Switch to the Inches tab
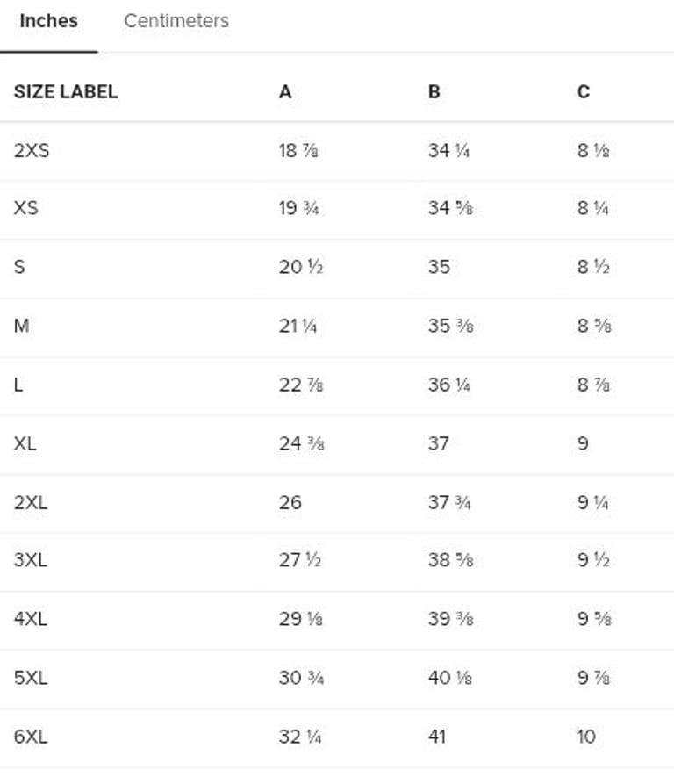Image resolution: width=674 pixels, height=784 pixels. pos(48,21)
